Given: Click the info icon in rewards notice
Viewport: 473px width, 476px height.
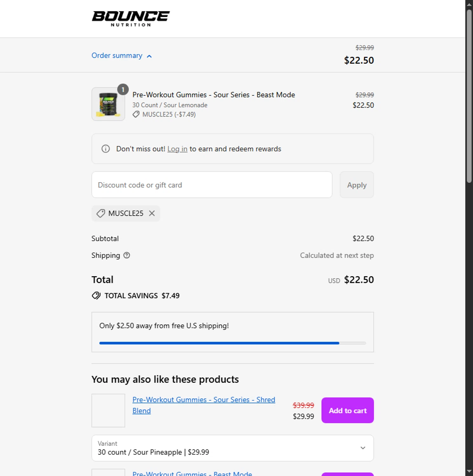Looking at the screenshot, I should tap(106, 149).
